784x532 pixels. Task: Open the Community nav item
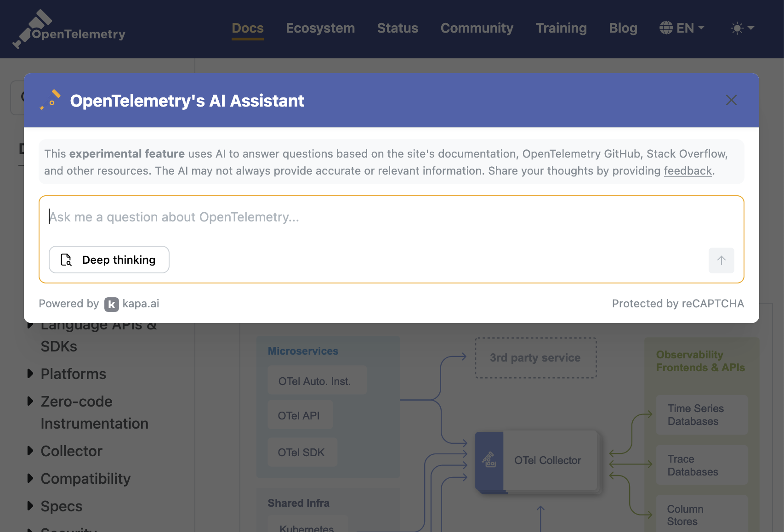(477, 28)
